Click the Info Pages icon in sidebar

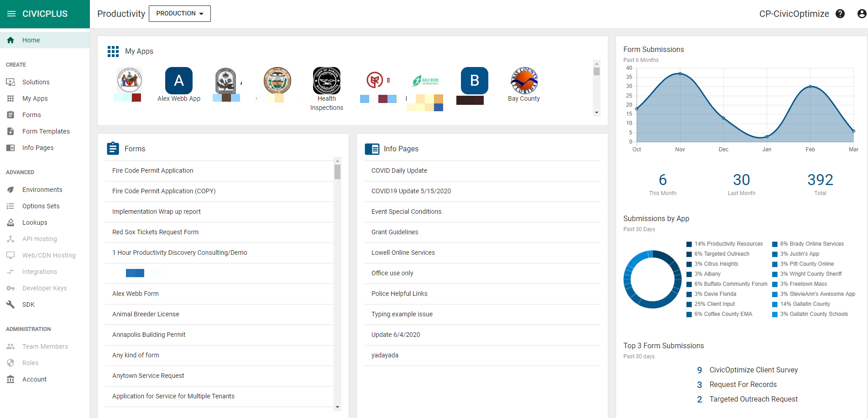click(x=10, y=148)
